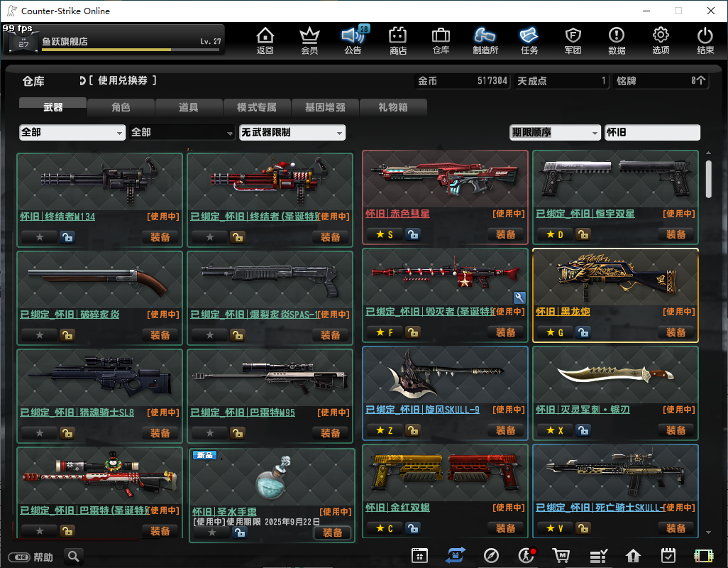This screenshot has width=728, height=568.
Task: Equip the 巴雷特M95 sniper rifle
Action: coord(331,433)
